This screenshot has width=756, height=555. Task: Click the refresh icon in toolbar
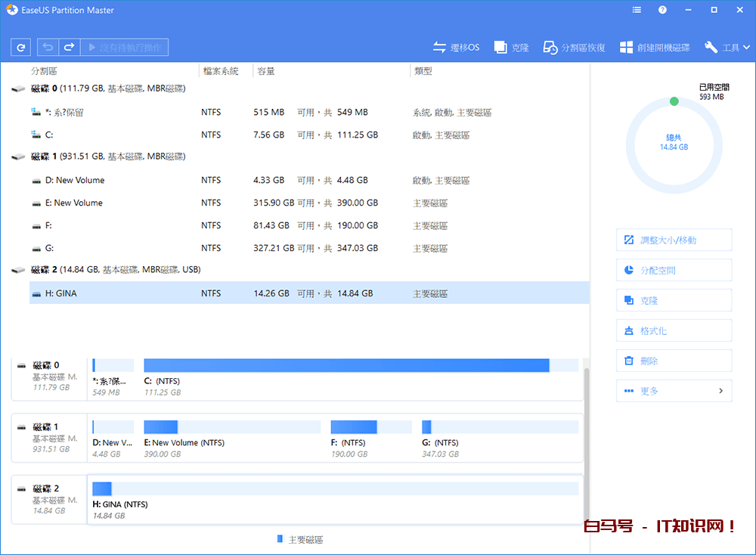[21, 48]
